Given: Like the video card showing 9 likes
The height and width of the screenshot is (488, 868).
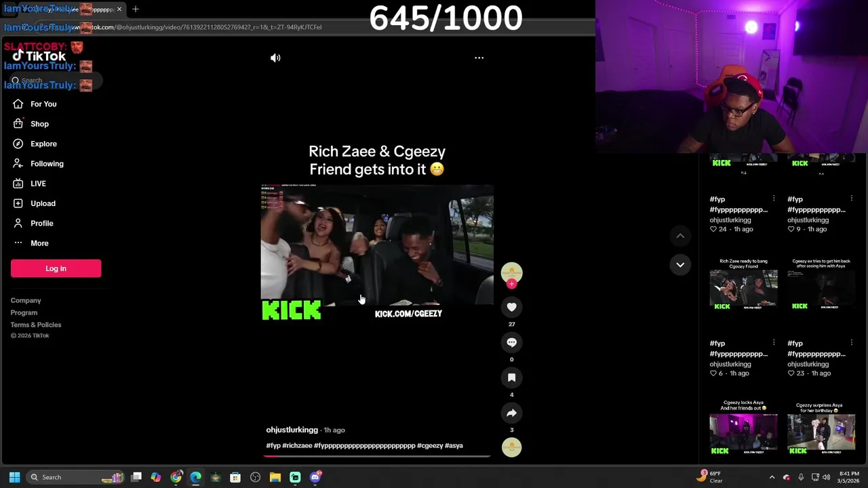Looking at the screenshot, I should (791, 230).
